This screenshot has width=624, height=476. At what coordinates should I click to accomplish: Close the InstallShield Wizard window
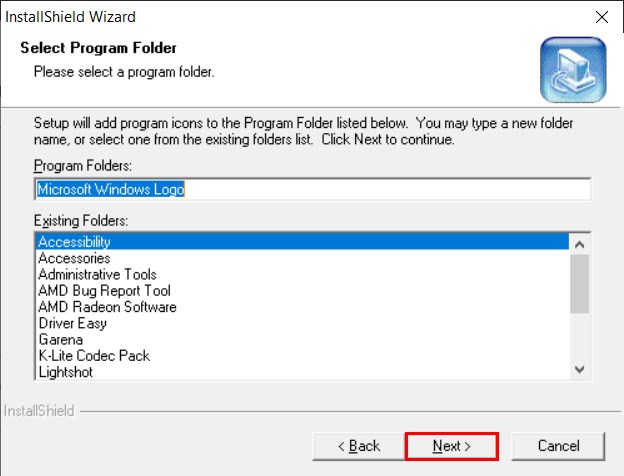coord(602,17)
